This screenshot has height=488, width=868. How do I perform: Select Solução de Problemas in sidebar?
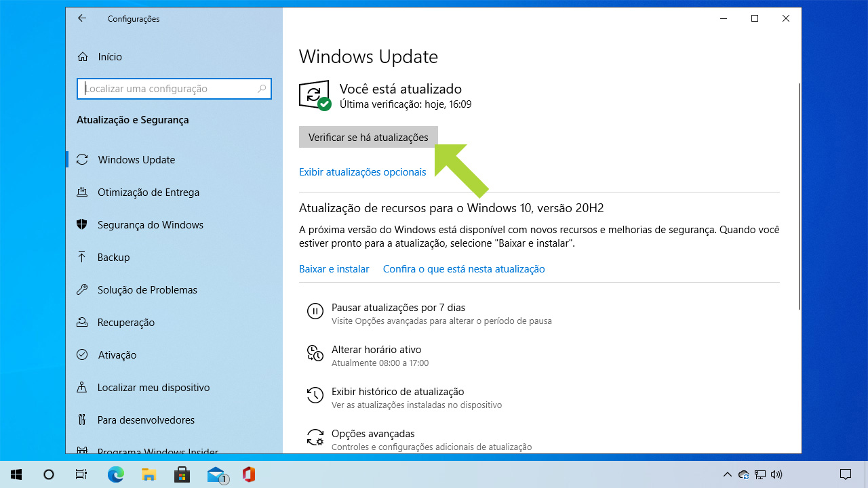click(x=174, y=290)
